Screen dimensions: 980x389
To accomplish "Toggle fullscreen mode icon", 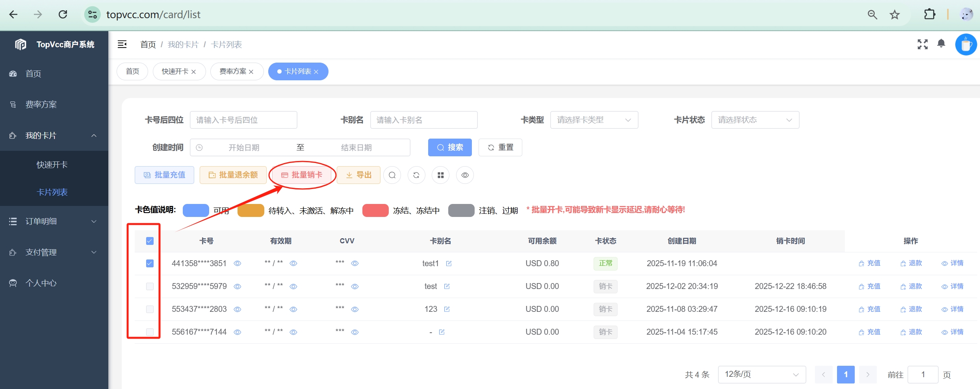I will (x=922, y=44).
